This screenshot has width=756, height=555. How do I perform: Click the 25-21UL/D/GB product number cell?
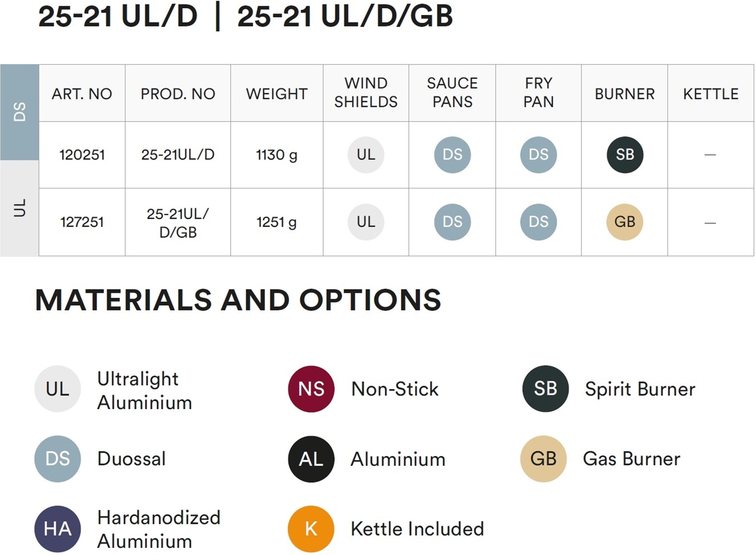[178, 223]
